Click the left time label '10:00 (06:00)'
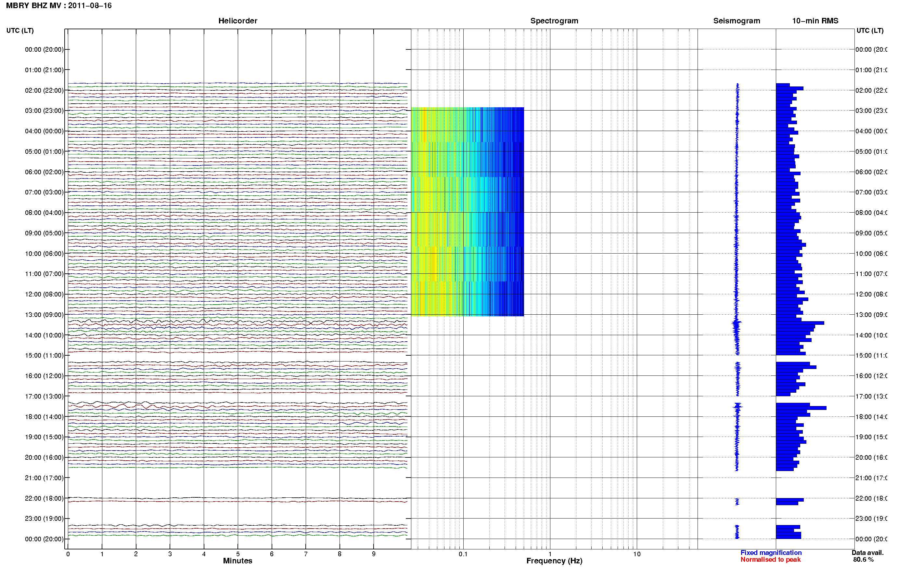 pos(44,254)
